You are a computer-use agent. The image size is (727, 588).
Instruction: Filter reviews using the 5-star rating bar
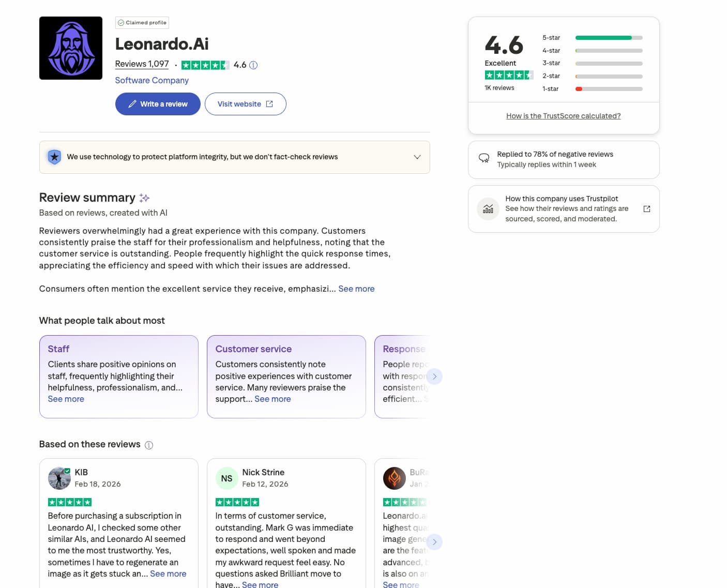pos(608,37)
